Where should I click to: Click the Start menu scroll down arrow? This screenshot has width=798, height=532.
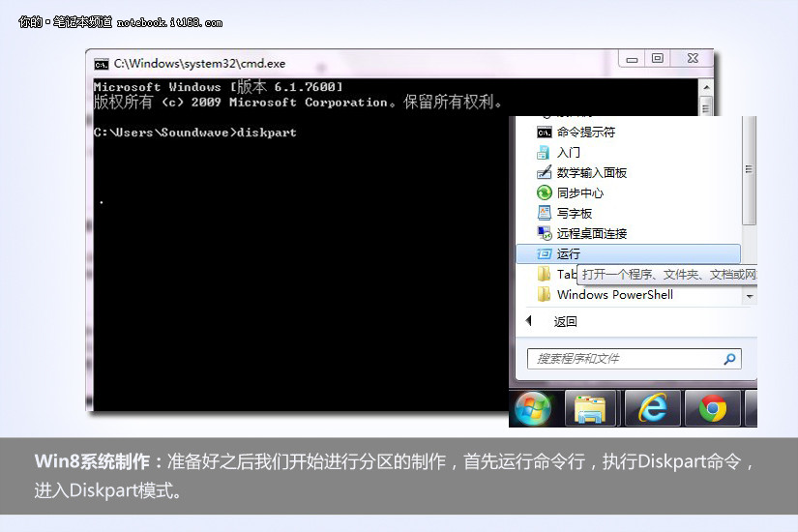749,296
